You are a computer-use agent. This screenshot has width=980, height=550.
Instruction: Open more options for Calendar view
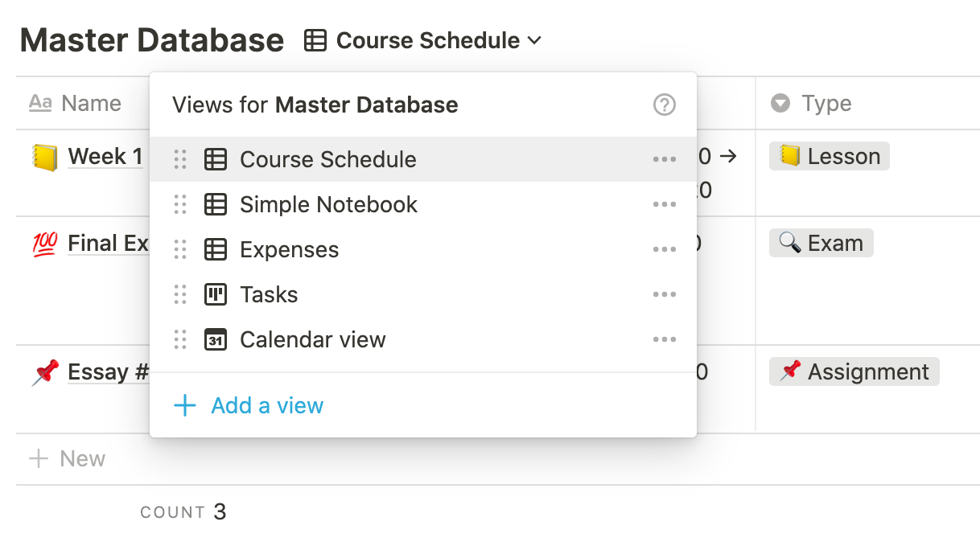pyautogui.click(x=664, y=339)
